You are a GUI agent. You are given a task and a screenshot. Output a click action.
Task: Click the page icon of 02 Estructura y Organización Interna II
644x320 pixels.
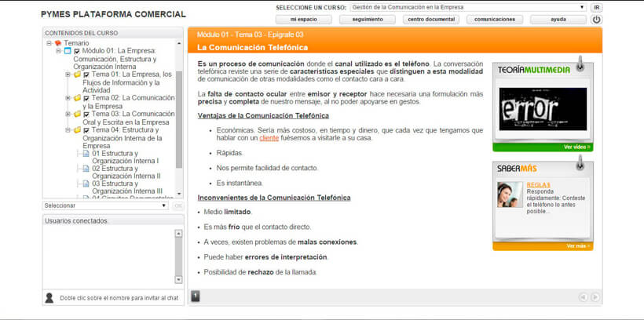[x=86, y=169]
